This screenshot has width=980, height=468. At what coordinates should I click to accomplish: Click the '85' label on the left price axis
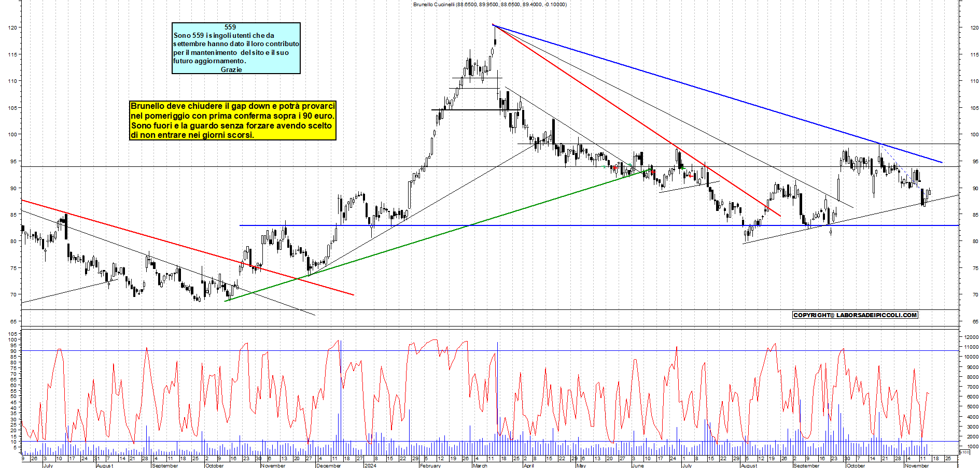[13, 215]
